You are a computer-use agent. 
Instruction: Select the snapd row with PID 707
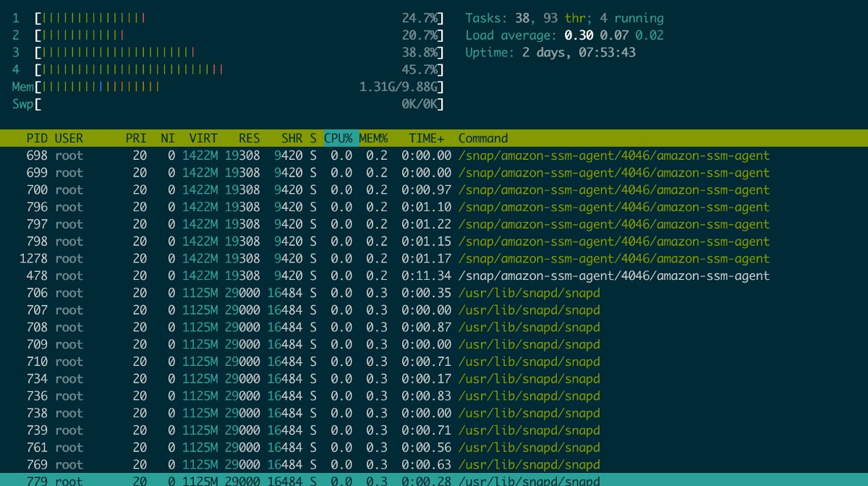[x=434, y=310]
